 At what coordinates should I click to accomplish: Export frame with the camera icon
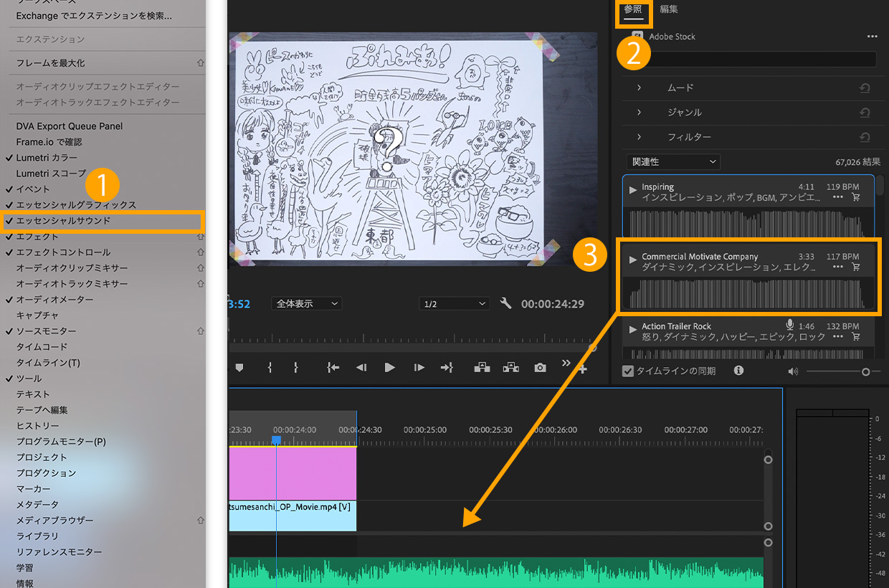540,368
